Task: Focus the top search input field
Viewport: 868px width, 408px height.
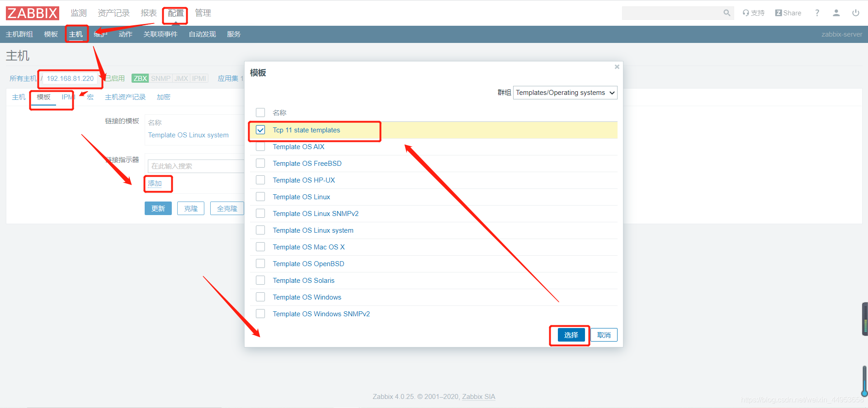Action: pos(672,13)
